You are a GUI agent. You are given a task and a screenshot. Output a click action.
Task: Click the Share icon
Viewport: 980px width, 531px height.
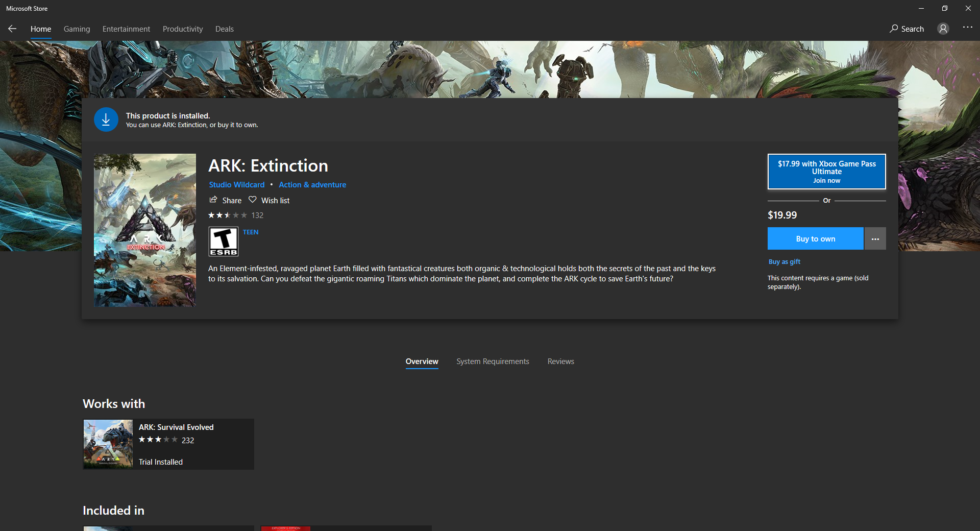[x=213, y=200]
